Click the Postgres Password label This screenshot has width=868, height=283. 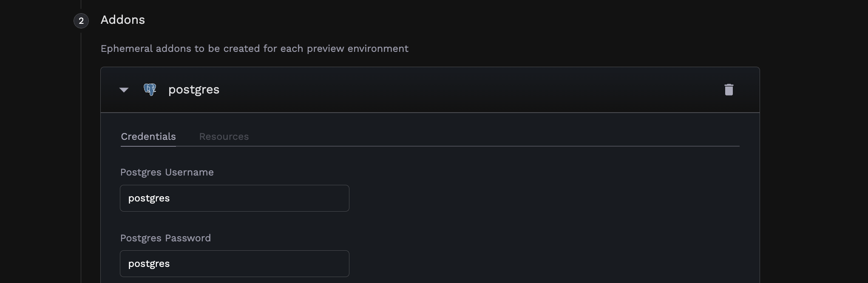pyautogui.click(x=165, y=238)
